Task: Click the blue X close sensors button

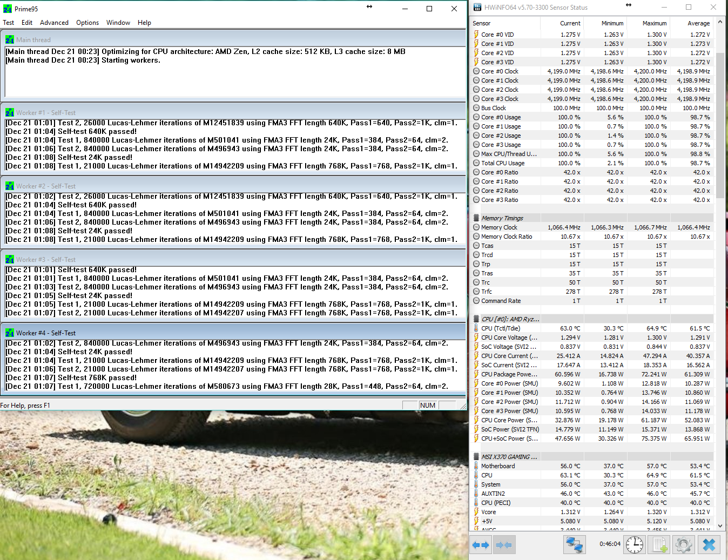Action: click(709, 545)
